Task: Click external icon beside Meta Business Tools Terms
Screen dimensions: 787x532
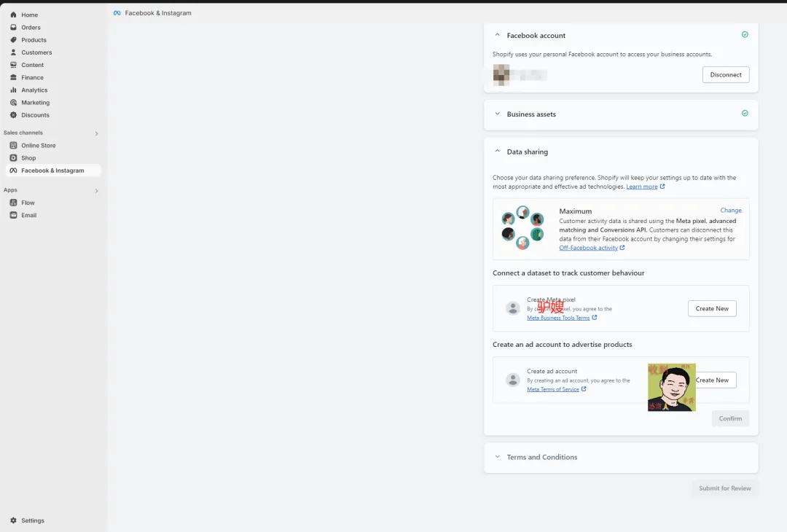Action: tap(595, 317)
